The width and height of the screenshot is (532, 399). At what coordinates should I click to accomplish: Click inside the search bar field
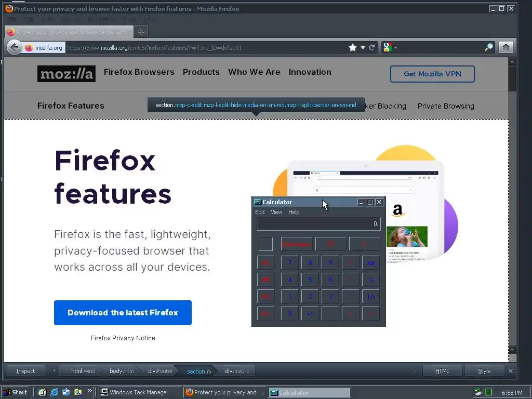tap(441, 47)
